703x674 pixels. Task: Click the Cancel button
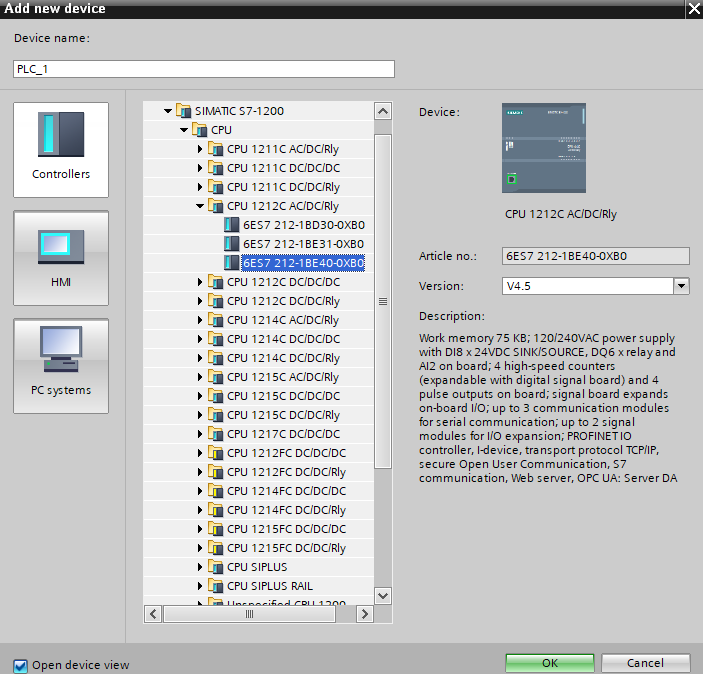645,663
